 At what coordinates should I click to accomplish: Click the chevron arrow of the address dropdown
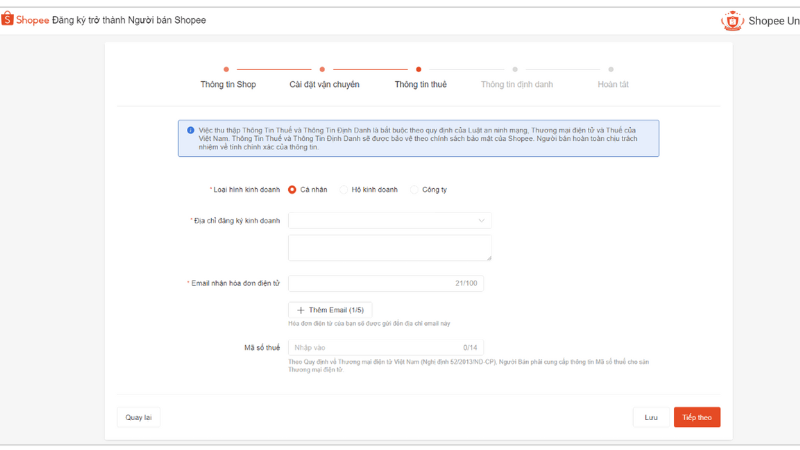coord(481,220)
